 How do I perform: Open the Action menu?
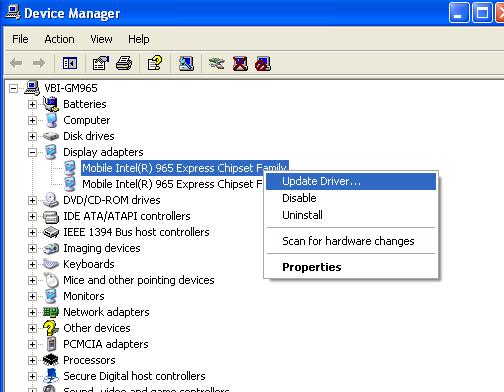pyautogui.click(x=59, y=39)
